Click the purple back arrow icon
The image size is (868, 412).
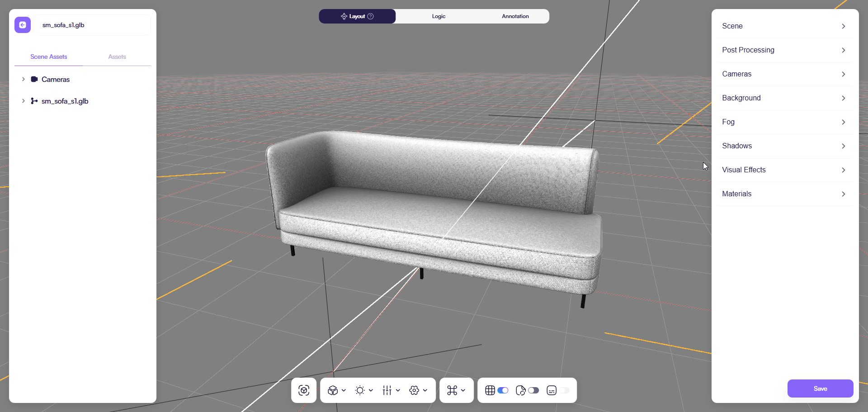(x=23, y=25)
